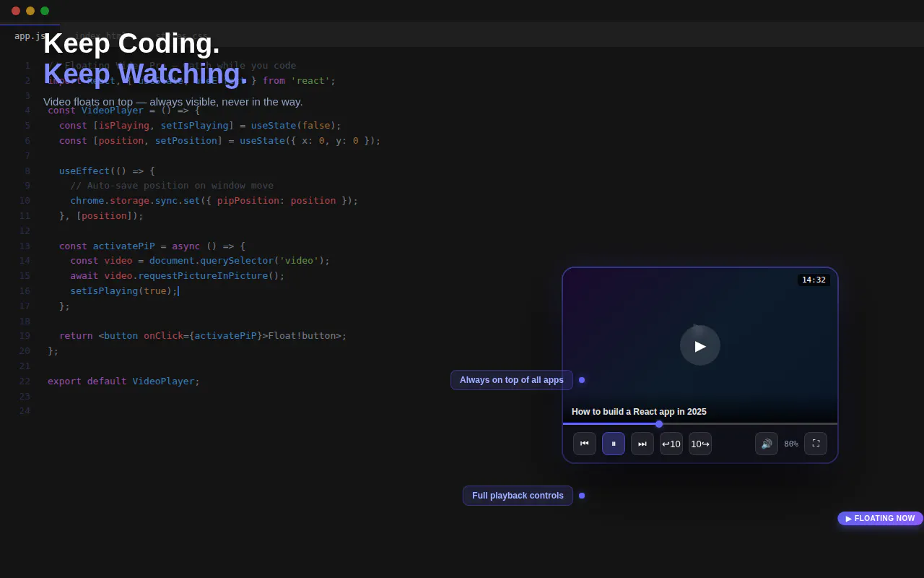Click the red close window dot
This screenshot has width=924, height=578.
(16, 11)
